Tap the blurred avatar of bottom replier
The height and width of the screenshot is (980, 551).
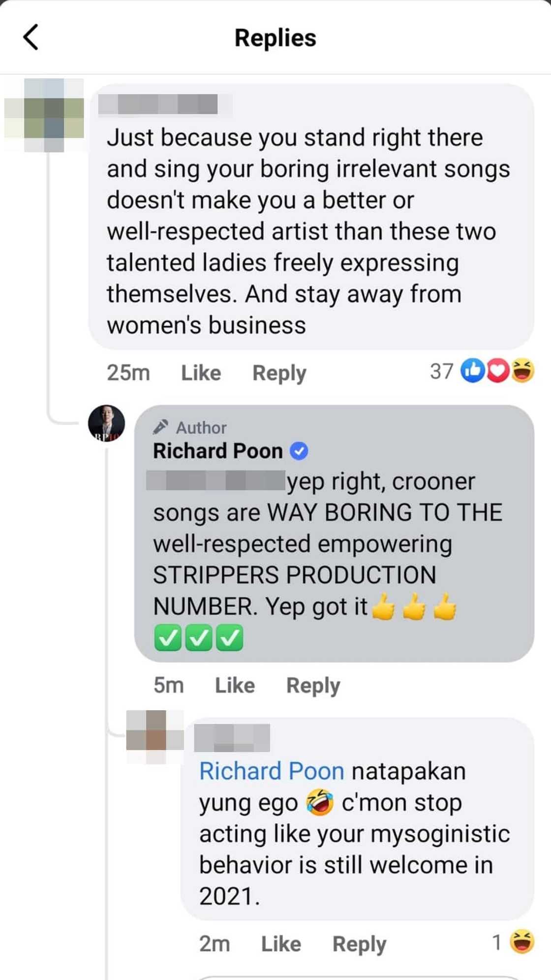click(x=155, y=737)
